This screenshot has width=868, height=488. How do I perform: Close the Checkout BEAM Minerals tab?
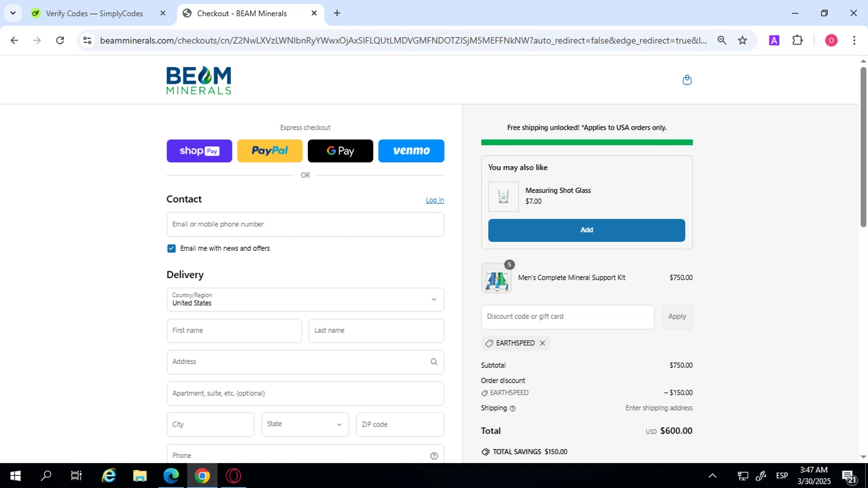coord(314,13)
